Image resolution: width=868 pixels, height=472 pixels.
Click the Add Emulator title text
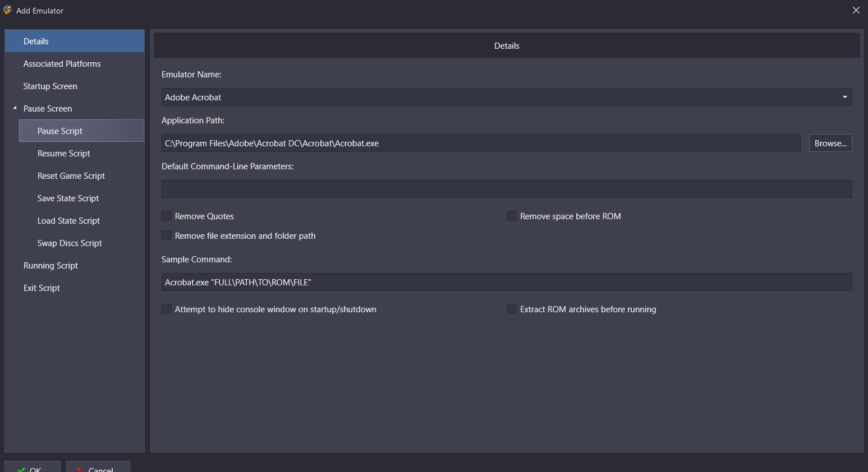click(40, 11)
